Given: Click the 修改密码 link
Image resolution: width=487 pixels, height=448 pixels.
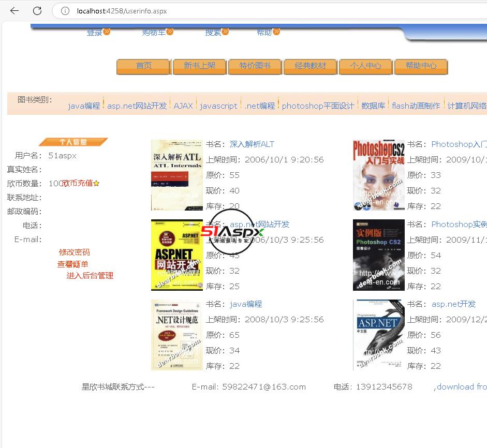Looking at the screenshot, I should pyautogui.click(x=74, y=252).
